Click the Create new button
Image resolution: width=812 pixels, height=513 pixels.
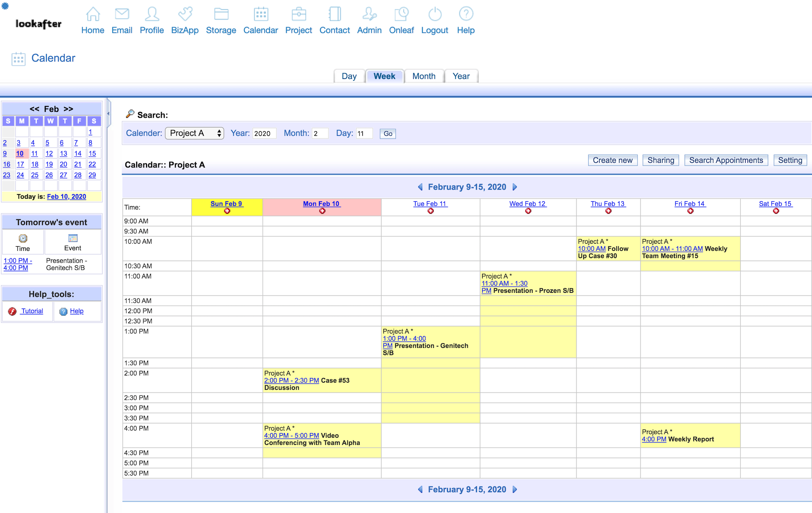pos(612,160)
